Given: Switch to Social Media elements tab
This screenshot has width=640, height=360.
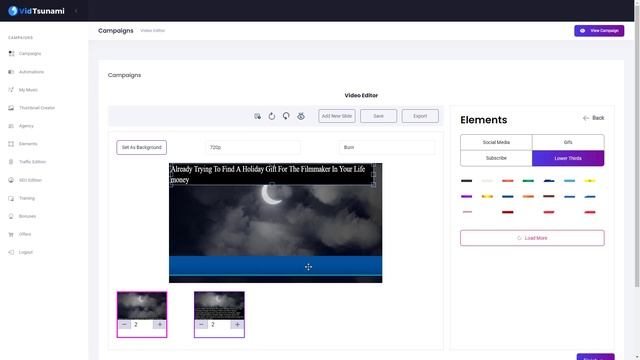Looking at the screenshot, I should [496, 142].
